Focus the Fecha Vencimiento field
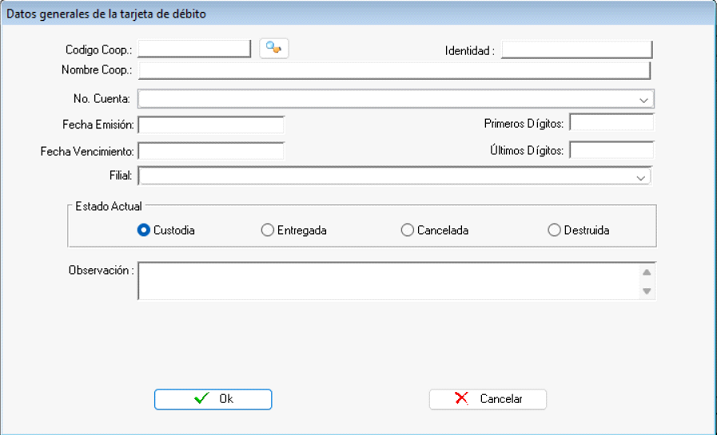This screenshot has height=436, width=718. [211, 150]
